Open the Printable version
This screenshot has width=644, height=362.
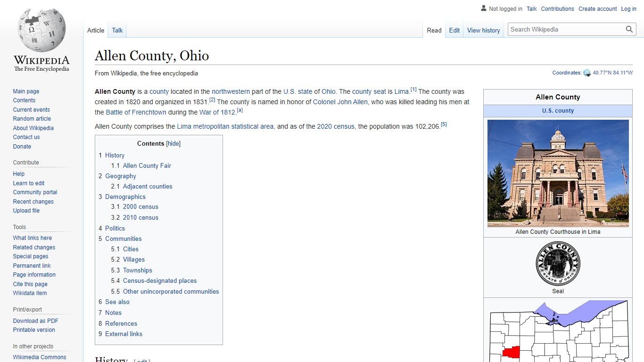[x=34, y=330]
